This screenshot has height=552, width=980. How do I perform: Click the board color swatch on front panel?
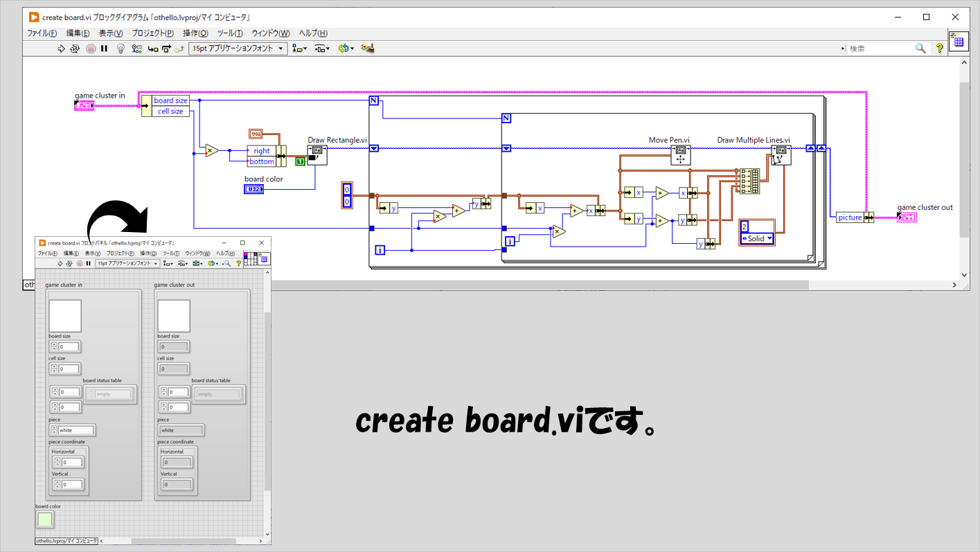(x=44, y=519)
